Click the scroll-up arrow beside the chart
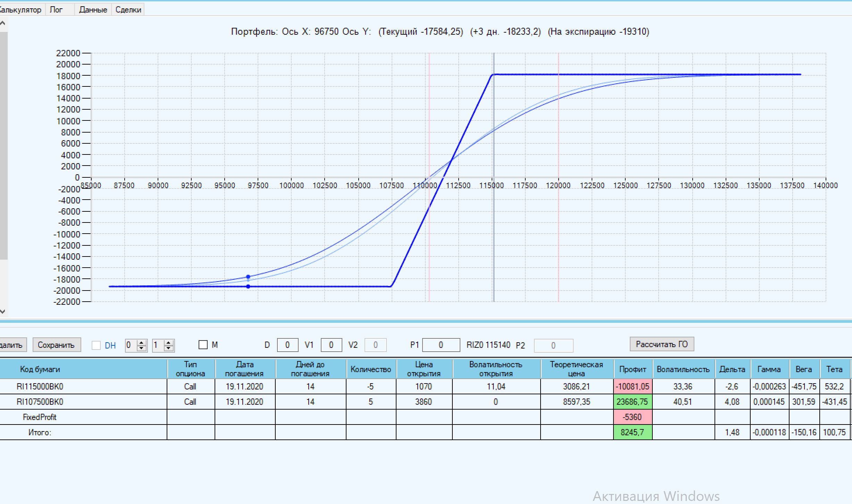 (x=3, y=24)
